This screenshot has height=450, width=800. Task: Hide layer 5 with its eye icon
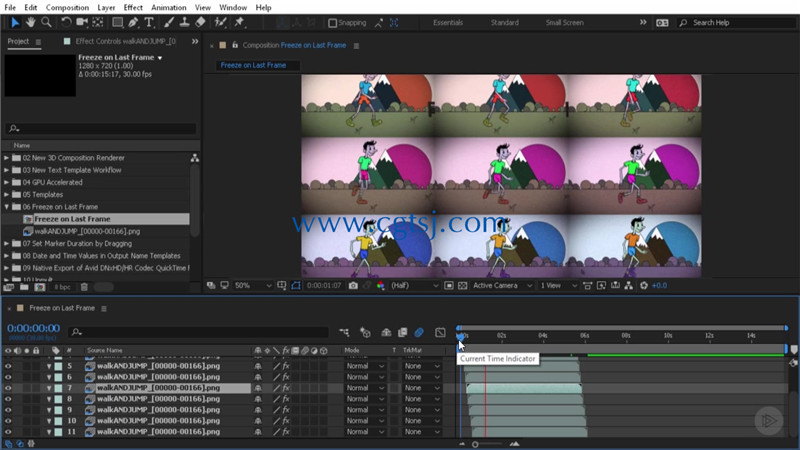[8, 366]
